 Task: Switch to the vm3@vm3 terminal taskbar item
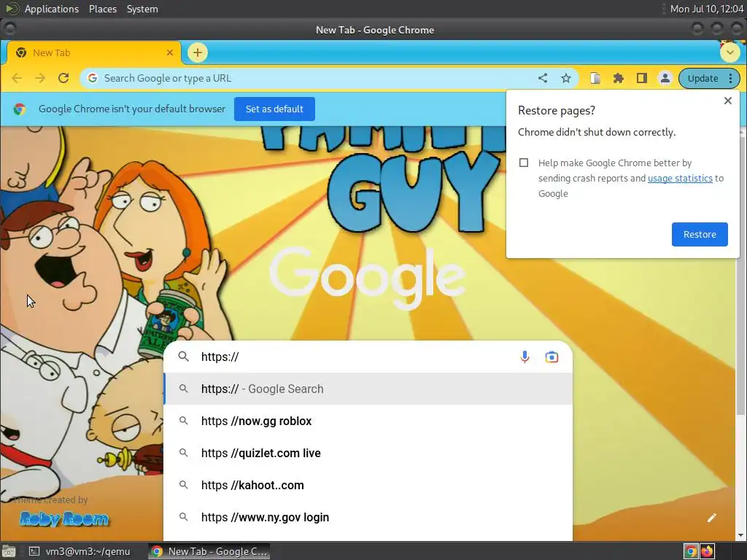[80, 551]
